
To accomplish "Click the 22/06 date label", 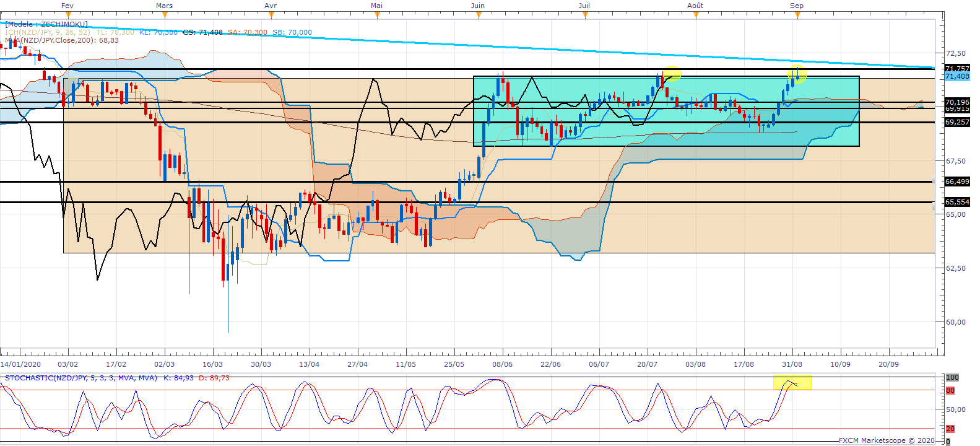I will click(551, 364).
